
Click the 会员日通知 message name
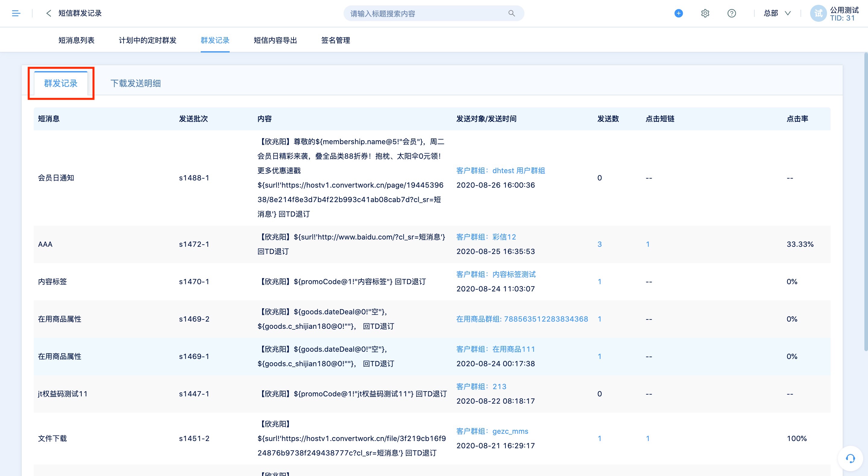tap(56, 178)
